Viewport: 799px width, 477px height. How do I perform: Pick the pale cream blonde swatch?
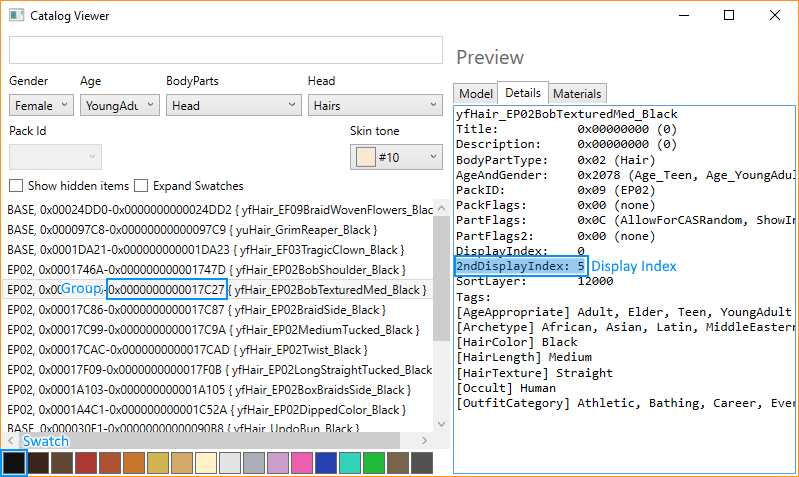coord(207,463)
